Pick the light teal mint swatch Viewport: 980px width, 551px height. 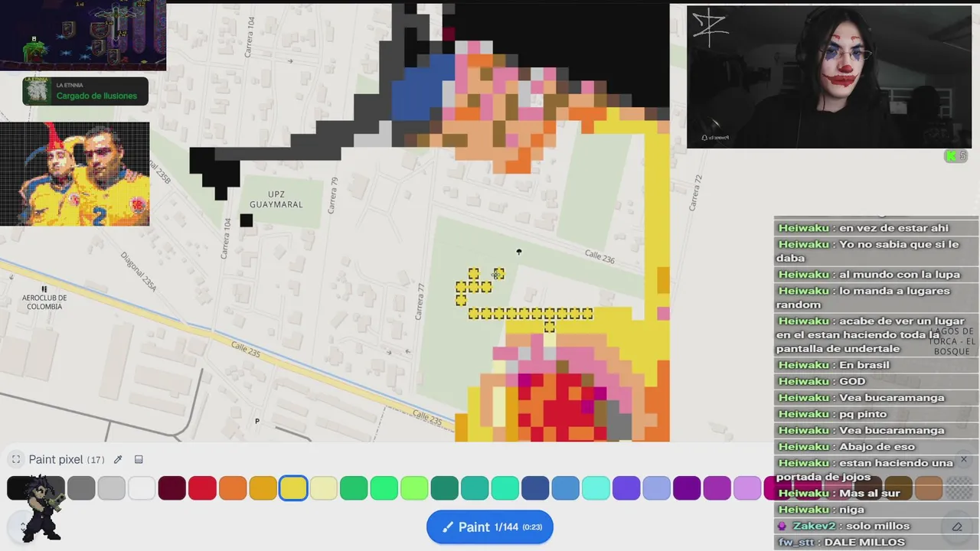point(505,488)
